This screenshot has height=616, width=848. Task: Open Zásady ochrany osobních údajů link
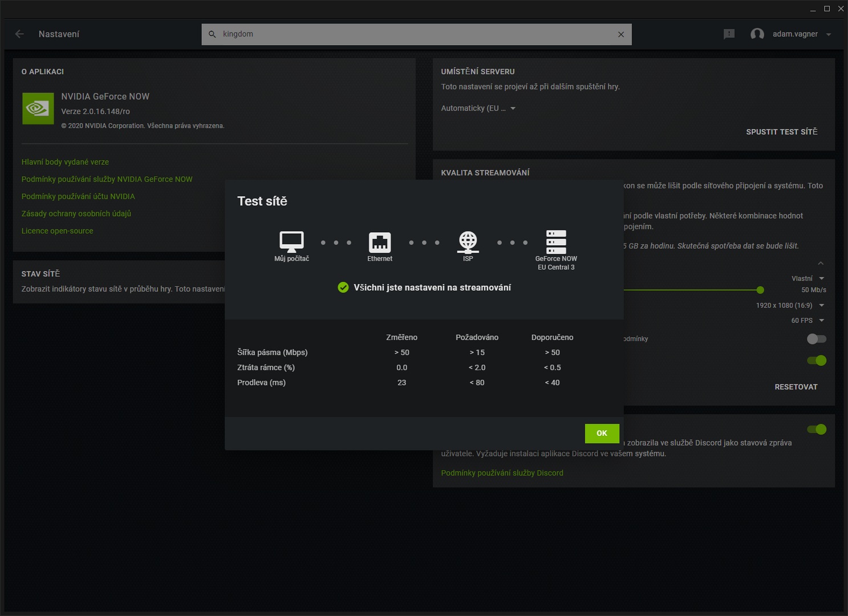click(x=76, y=213)
